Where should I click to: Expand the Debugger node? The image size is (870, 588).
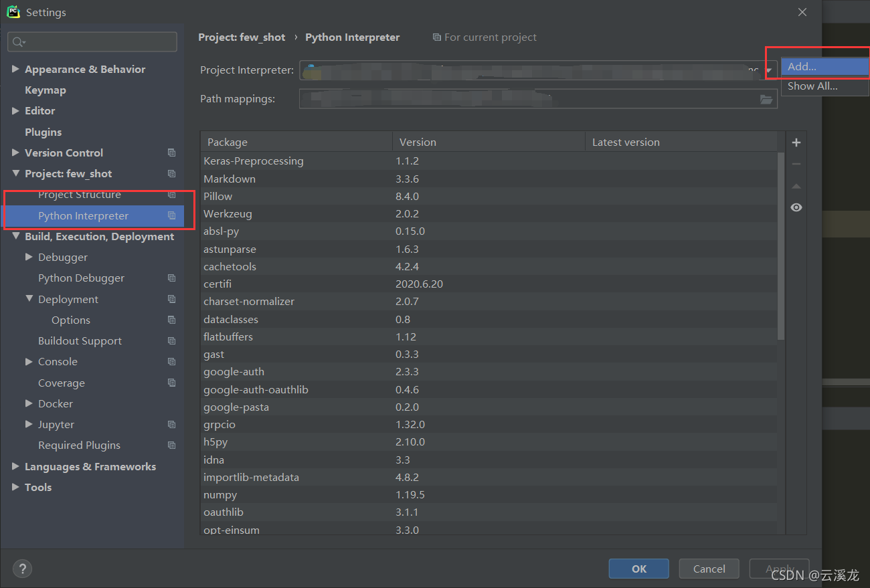pyautogui.click(x=29, y=257)
